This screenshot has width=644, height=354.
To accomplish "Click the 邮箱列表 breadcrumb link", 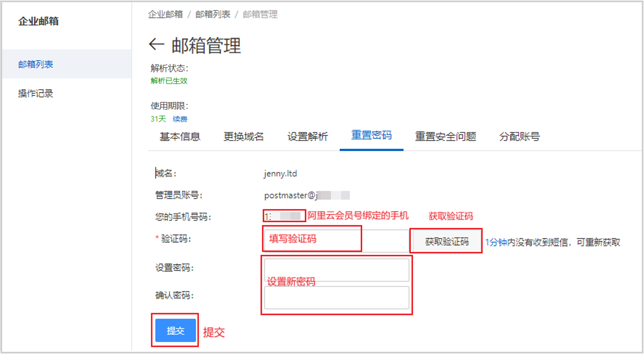I will coord(213,14).
